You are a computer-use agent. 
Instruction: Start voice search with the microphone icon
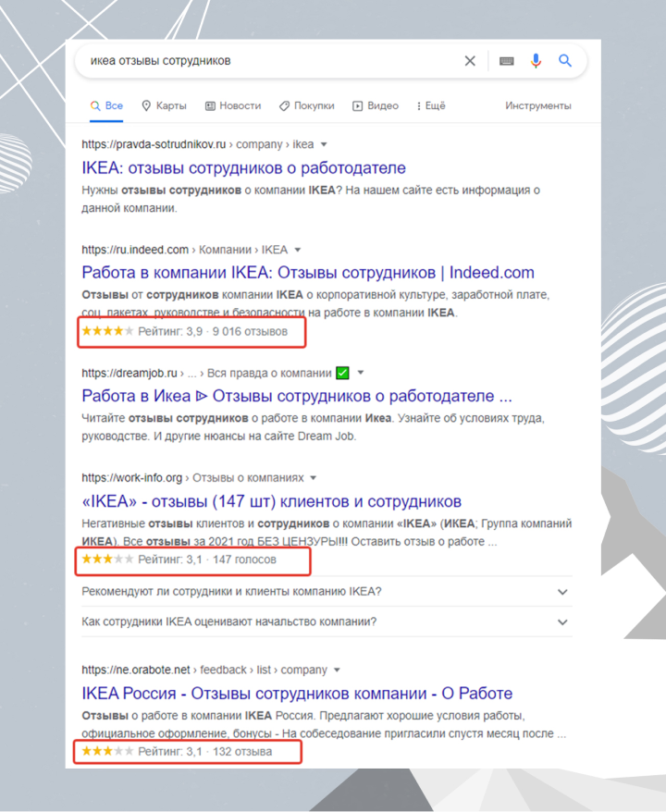coord(536,61)
